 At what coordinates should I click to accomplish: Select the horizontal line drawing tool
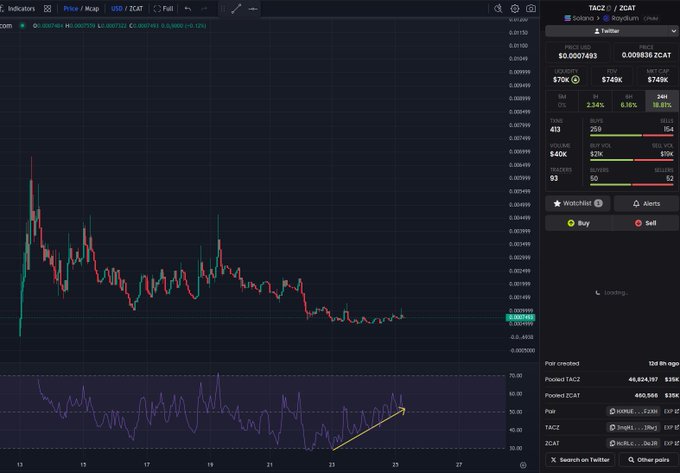click(253, 9)
